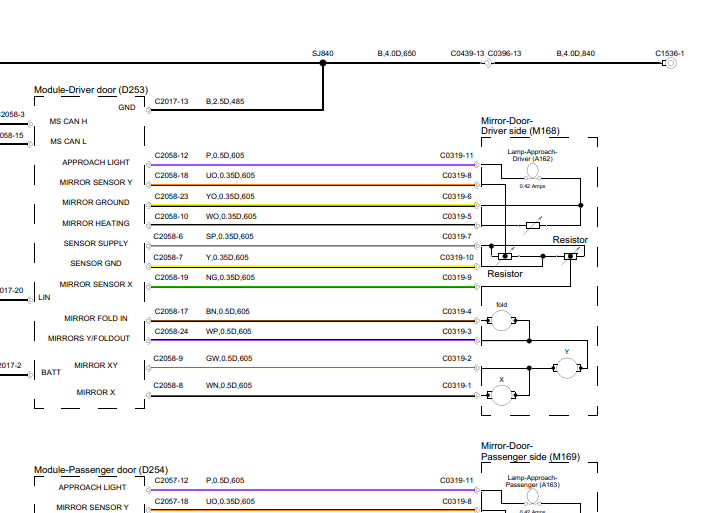Click the mirror heating element resistor symbol
The width and height of the screenshot is (710, 513).
[x=533, y=225]
